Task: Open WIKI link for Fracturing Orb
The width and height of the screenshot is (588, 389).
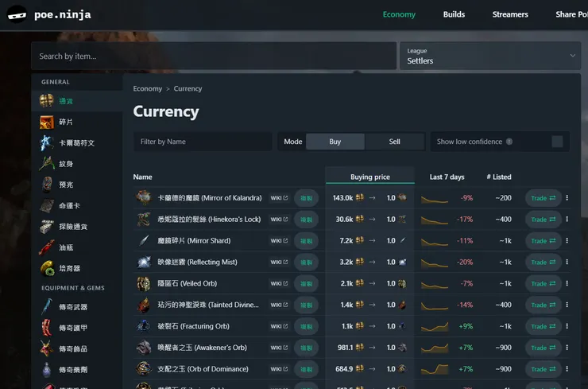Action: coord(279,326)
